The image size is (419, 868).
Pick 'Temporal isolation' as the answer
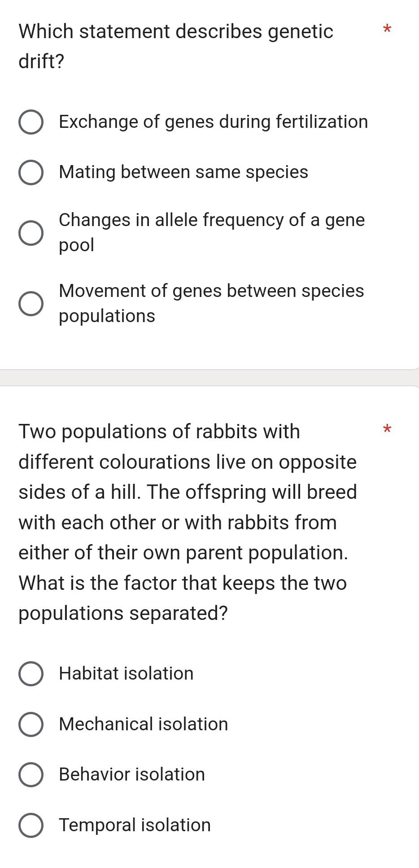tap(31, 824)
